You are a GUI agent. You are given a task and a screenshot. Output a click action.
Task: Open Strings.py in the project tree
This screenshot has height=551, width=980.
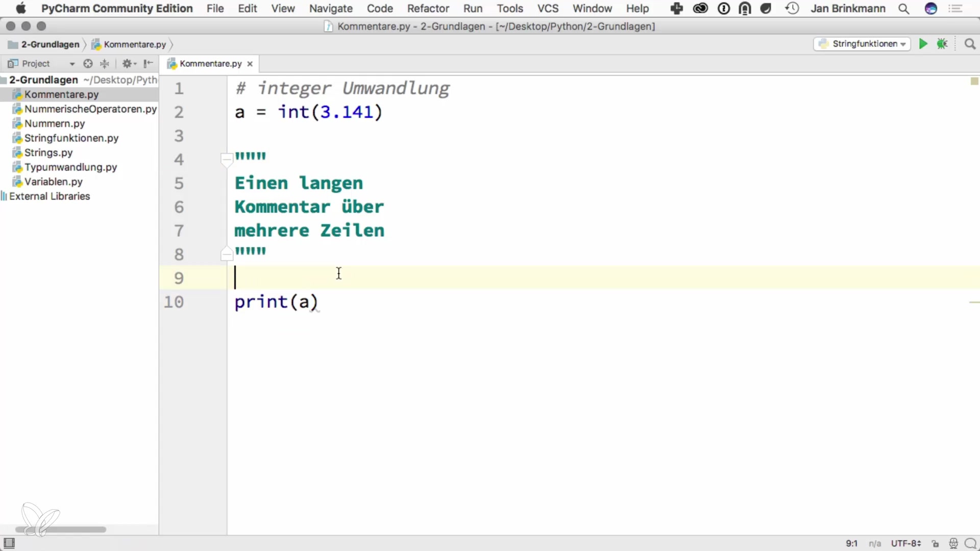point(48,153)
